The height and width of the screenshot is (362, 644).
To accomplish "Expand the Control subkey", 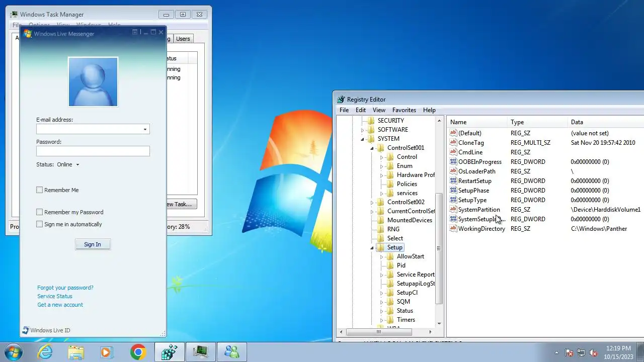I will click(x=381, y=157).
